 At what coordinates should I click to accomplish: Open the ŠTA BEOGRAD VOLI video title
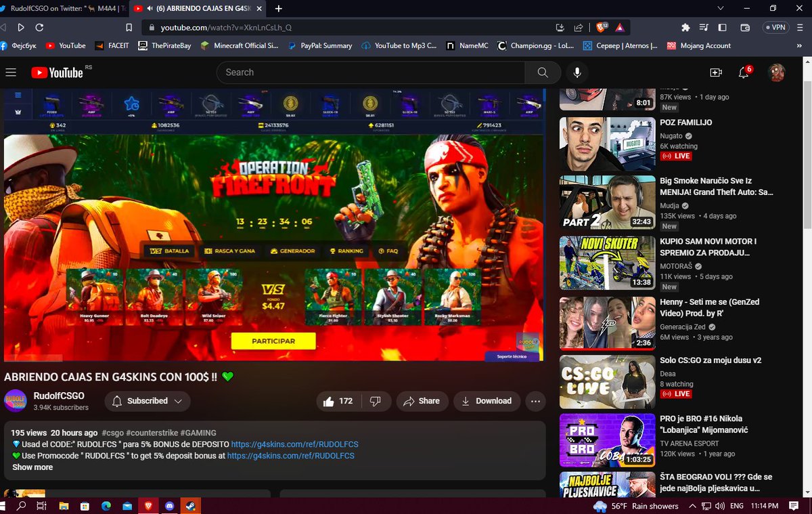coord(716,482)
